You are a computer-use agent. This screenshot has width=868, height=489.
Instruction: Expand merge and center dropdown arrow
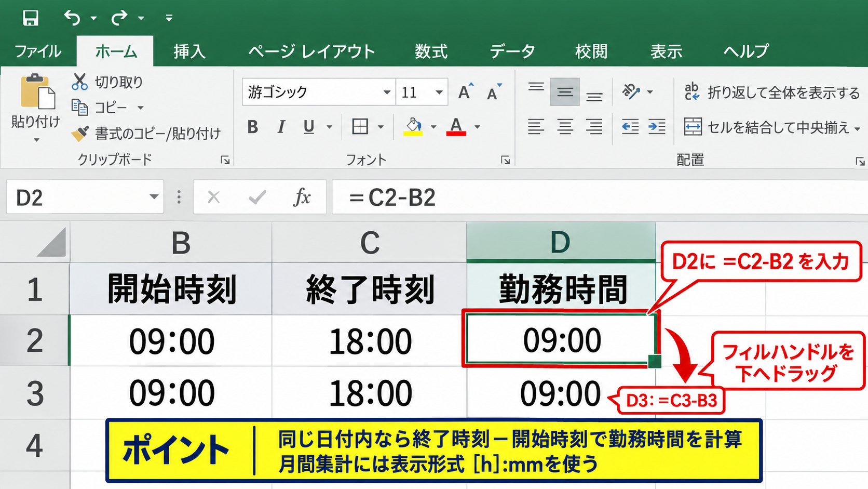click(857, 128)
